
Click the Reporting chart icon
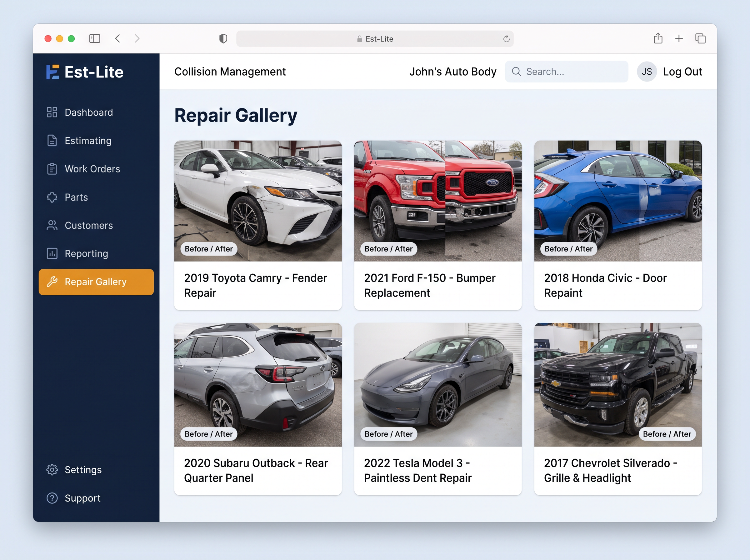click(52, 253)
